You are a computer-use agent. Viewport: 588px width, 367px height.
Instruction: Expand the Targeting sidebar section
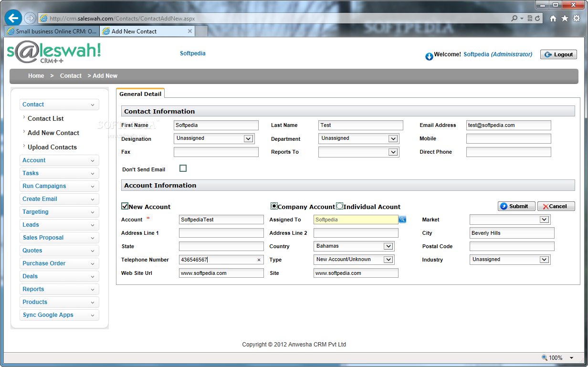(59, 212)
